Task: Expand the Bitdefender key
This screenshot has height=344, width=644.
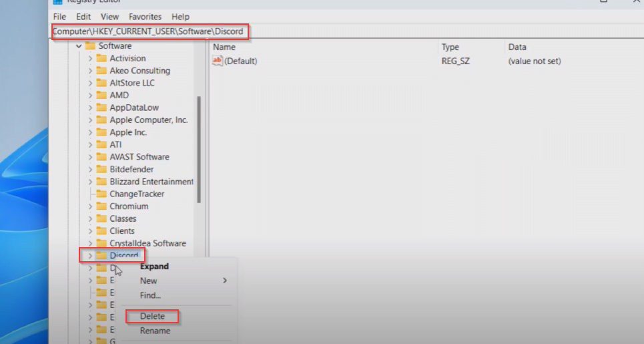Action: (90, 170)
